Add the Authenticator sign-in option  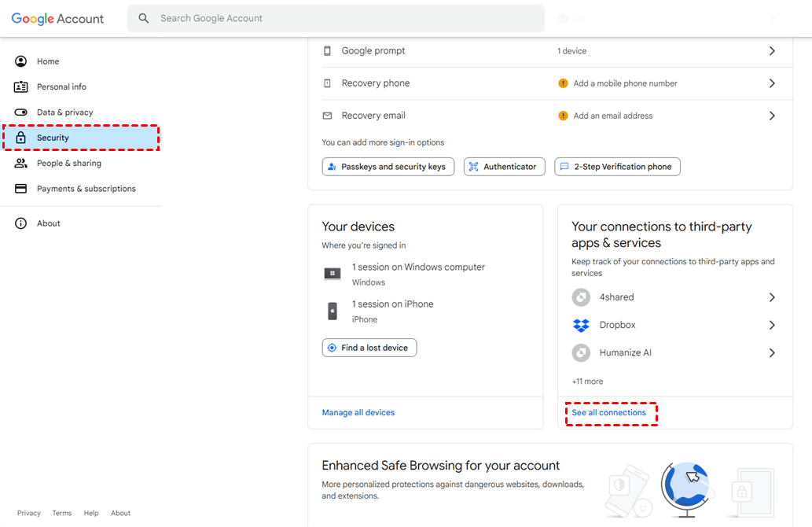tap(504, 167)
